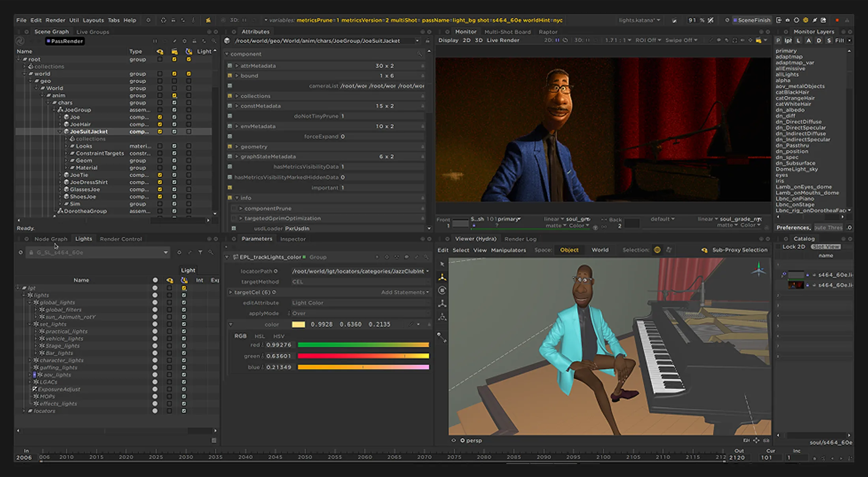This screenshot has width=868, height=477.
Task: Click the red record icon in top bar
Action: pos(837,20)
